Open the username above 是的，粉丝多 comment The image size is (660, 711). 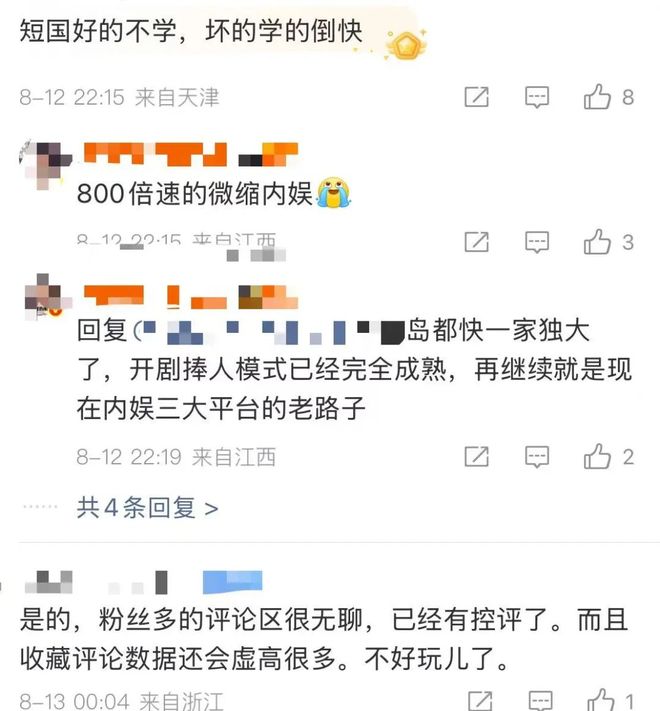click(143, 582)
